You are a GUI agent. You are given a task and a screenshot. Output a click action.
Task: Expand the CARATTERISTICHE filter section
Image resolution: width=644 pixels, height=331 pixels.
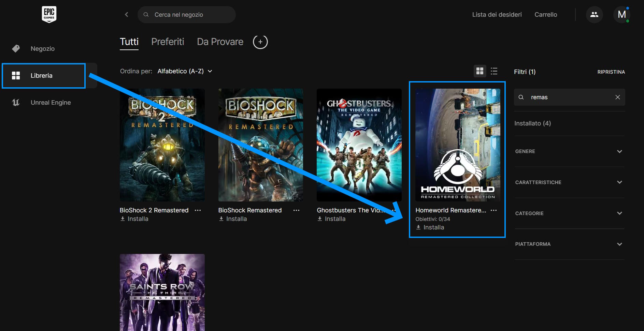(x=569, y=182)
